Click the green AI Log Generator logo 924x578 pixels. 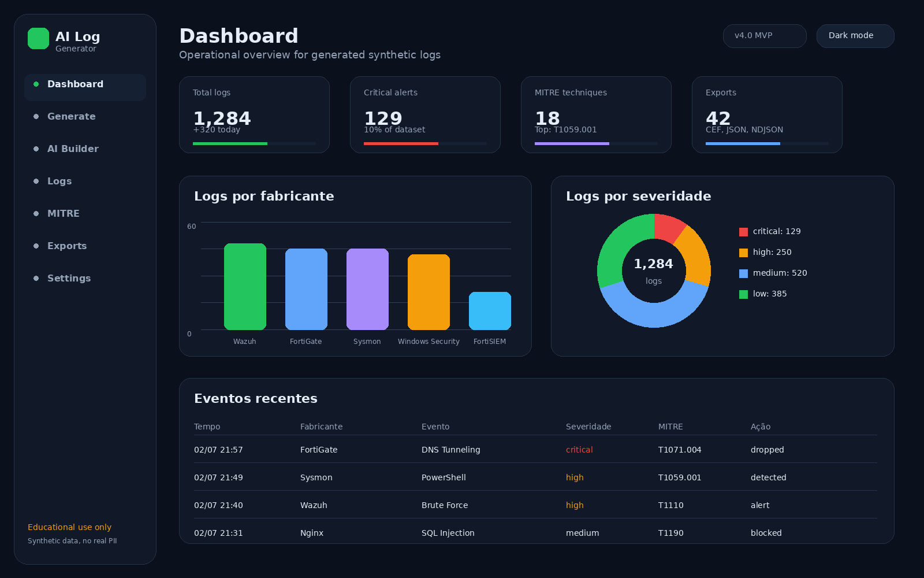click(38, 39)
